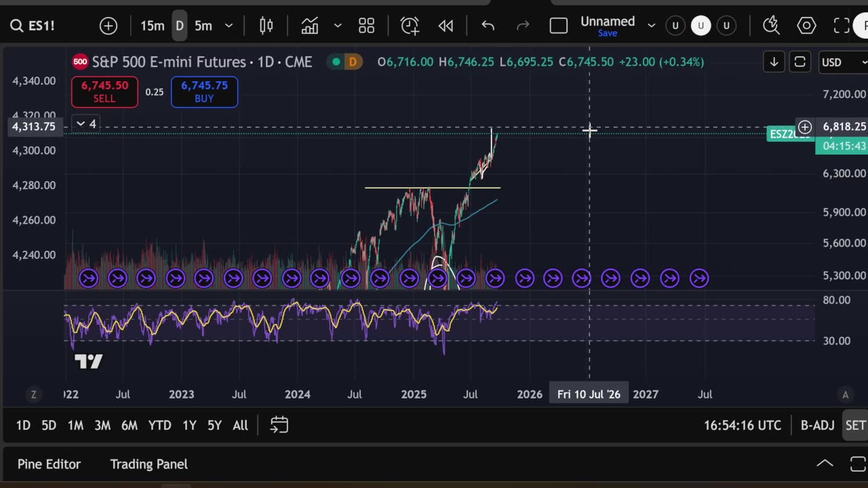This screenshot has width=868, height=488.
Task: Click the down arrow button beside USD
Action: pos(774,62)
